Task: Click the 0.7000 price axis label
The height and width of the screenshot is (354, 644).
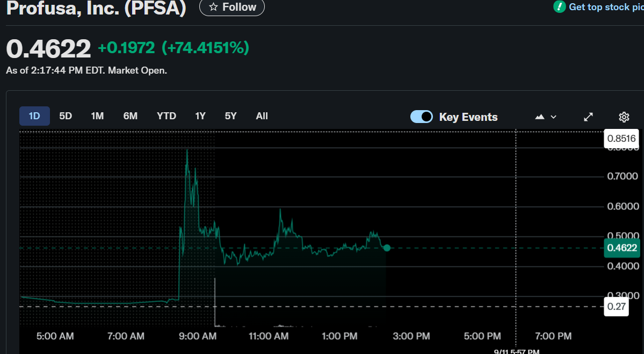Action: tap(623, 176)
